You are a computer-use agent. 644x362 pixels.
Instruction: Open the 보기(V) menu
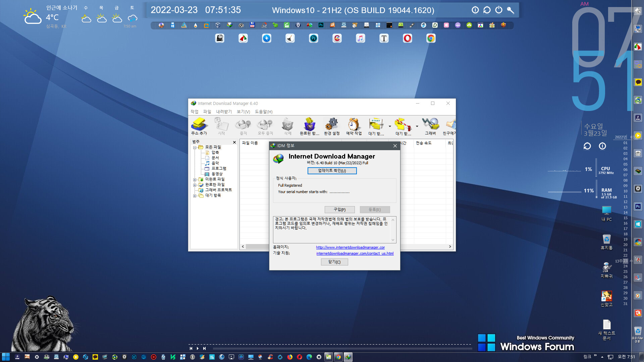point(244,112)
